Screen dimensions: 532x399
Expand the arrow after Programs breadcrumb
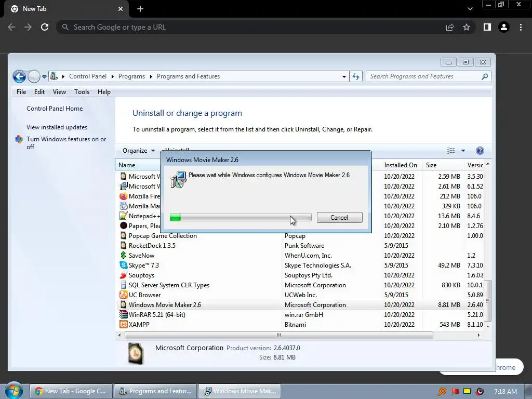pyautogui.click(x=151, y=76)
